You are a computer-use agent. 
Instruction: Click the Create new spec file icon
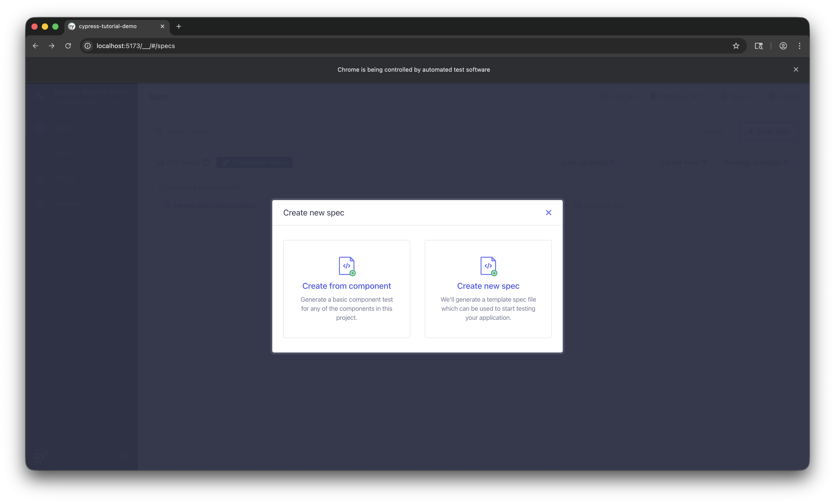pos(488,266)
